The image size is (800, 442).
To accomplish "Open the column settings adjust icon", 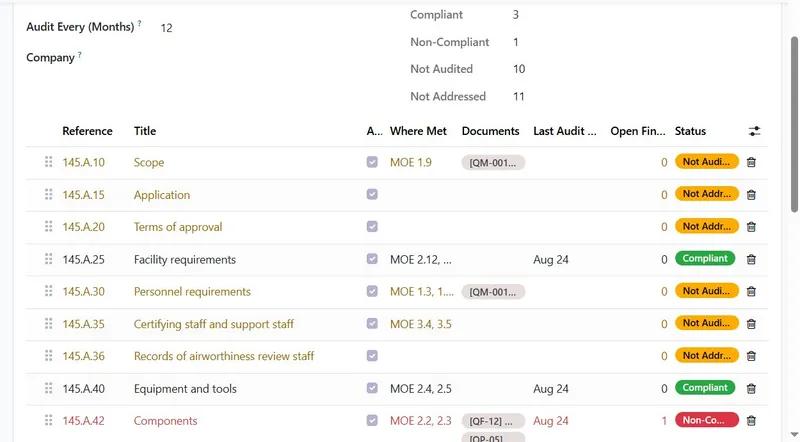I will coord(754,131).
